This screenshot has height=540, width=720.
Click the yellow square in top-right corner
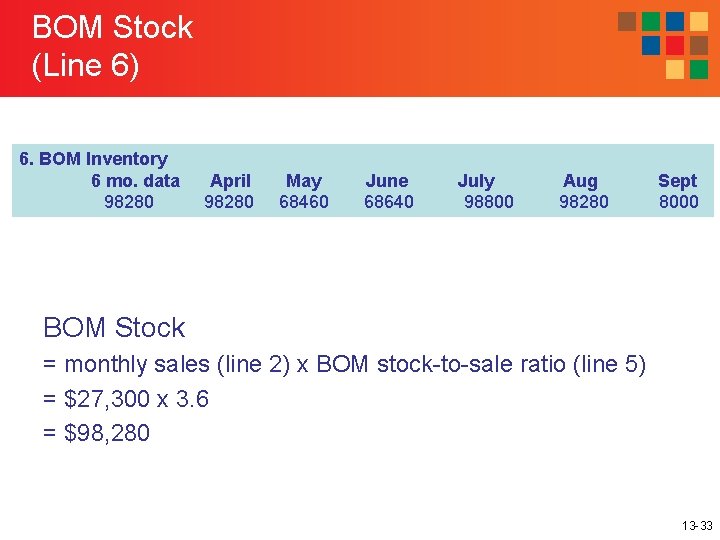(x=699, y=21)
